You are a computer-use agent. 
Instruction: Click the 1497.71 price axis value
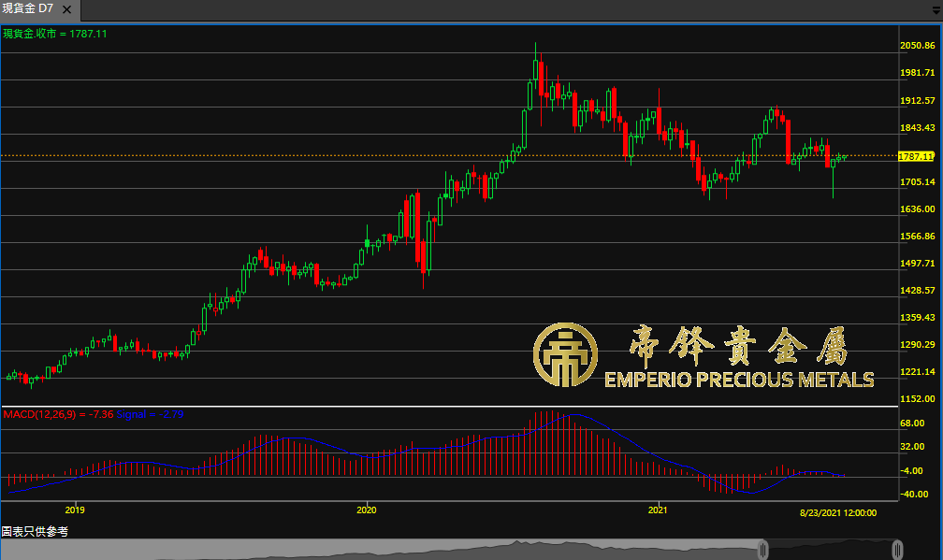coord(917,264)
